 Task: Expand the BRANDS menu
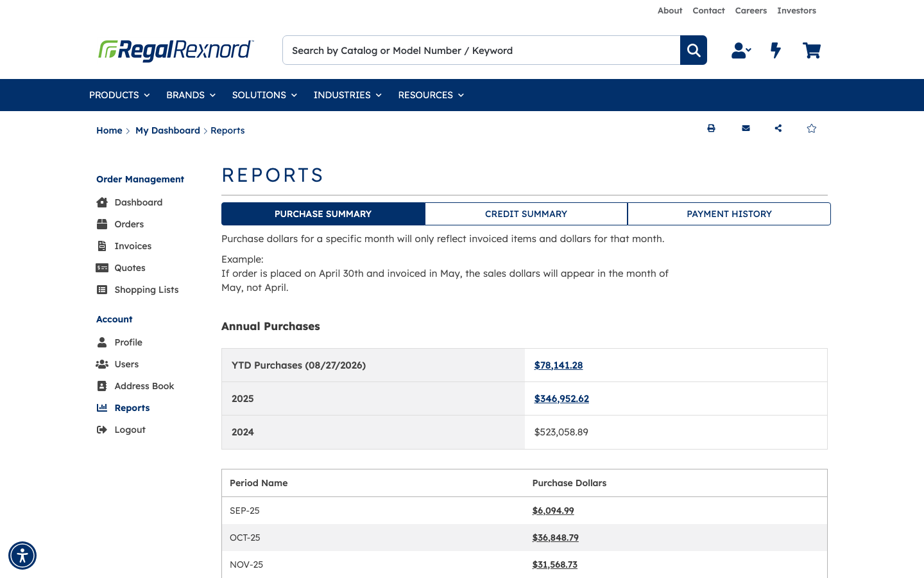click(x=191, y=95)
